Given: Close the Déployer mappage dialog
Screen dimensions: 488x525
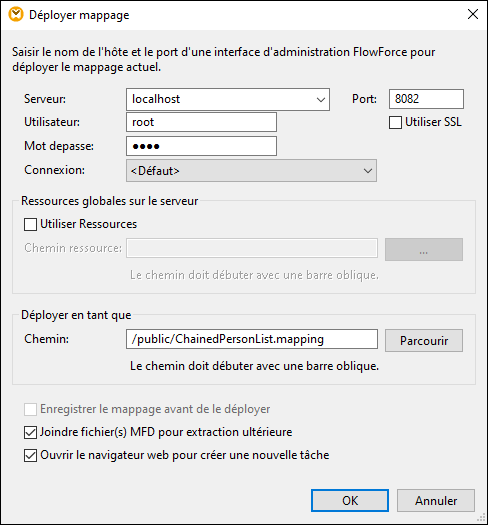Looking at the screenshot, I should [473, 14].
